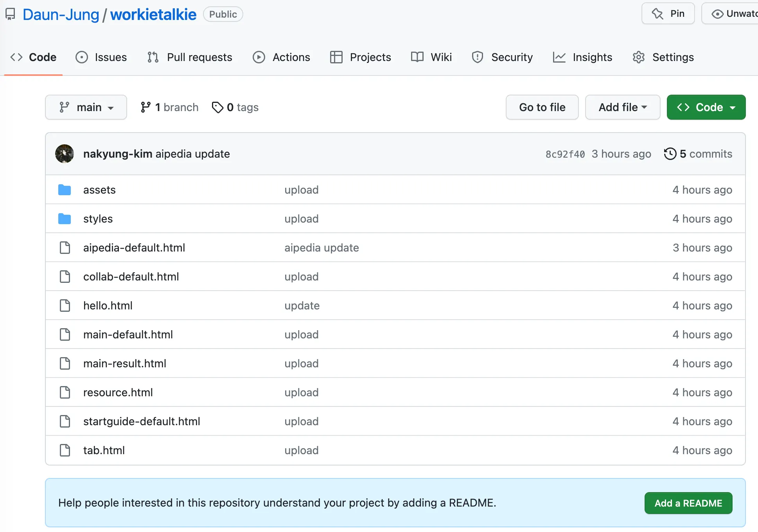Expand the green Code dropdown
The width and height of the screenshot is (758, 532).
(706, 107)
